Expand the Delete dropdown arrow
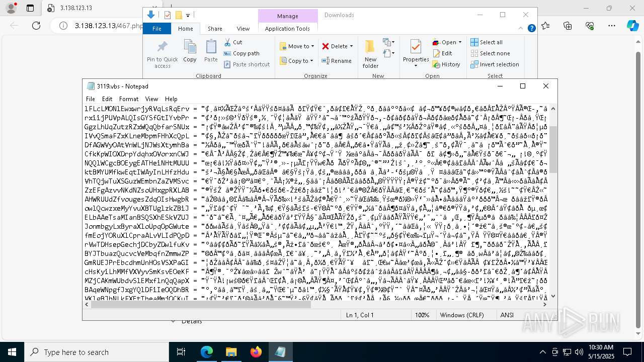Screen dimensions: 644x362 (x=351, y=46)
